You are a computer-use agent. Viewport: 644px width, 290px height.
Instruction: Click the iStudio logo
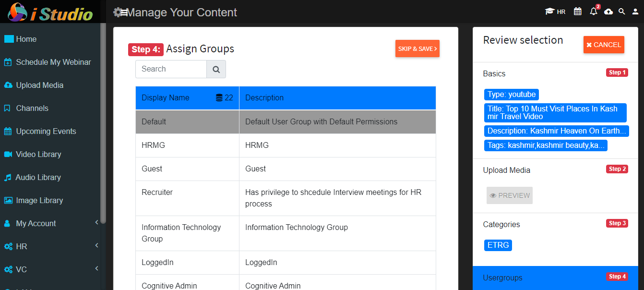coord(50,12)
